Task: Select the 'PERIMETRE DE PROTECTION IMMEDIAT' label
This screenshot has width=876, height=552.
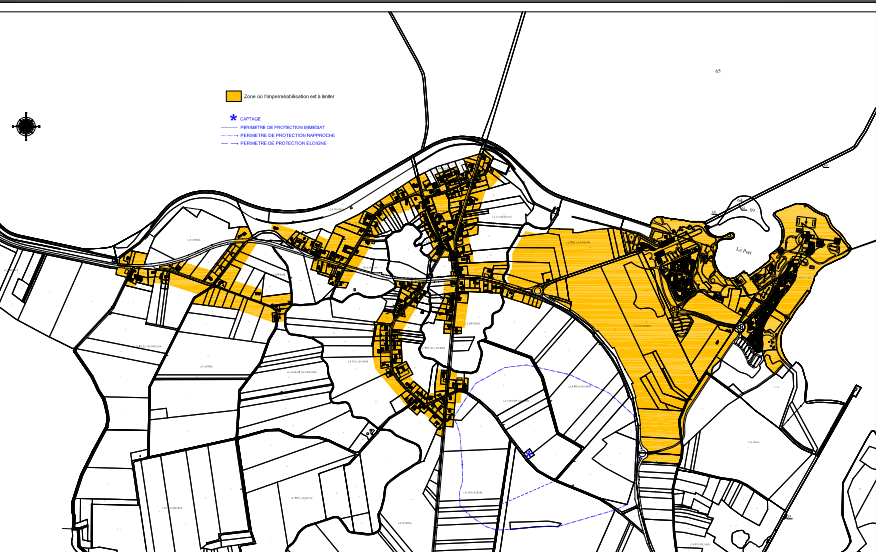Action: pyautogui.click(x=283, y=128)
